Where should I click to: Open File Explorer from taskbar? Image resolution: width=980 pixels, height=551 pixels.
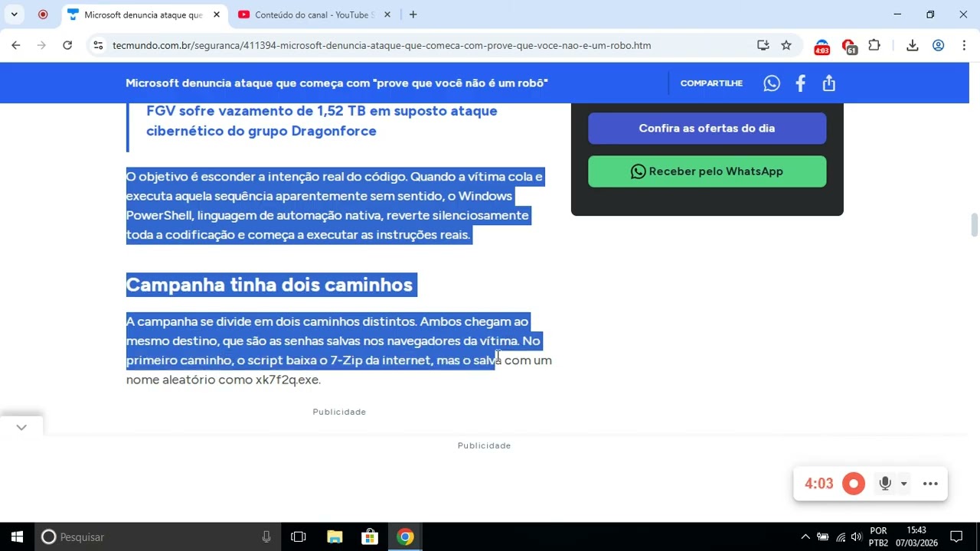tap(335, 536)
